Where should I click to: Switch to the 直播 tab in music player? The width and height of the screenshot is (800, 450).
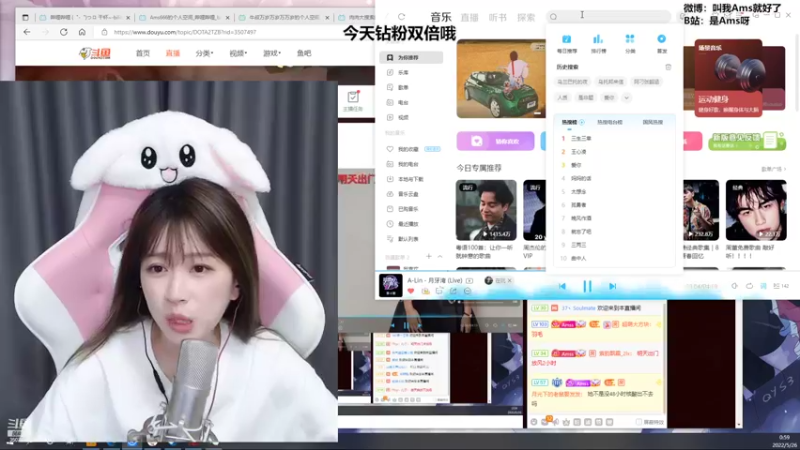(x=469, y=17)
